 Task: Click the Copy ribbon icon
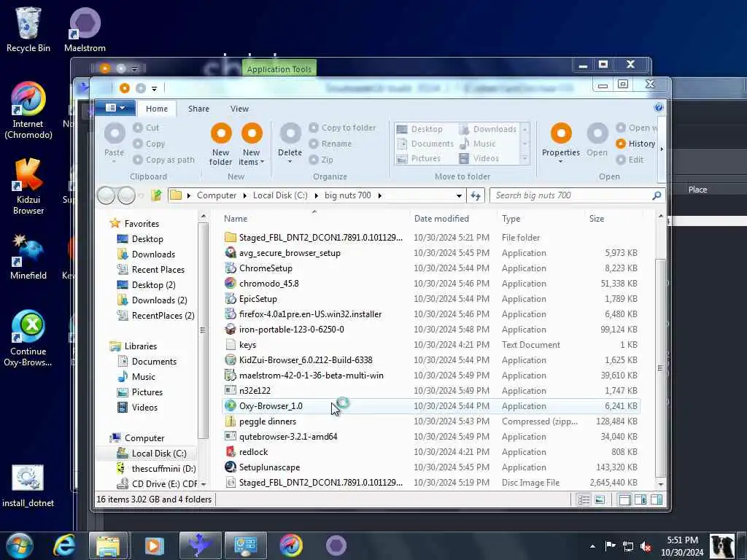click(138, 144)
